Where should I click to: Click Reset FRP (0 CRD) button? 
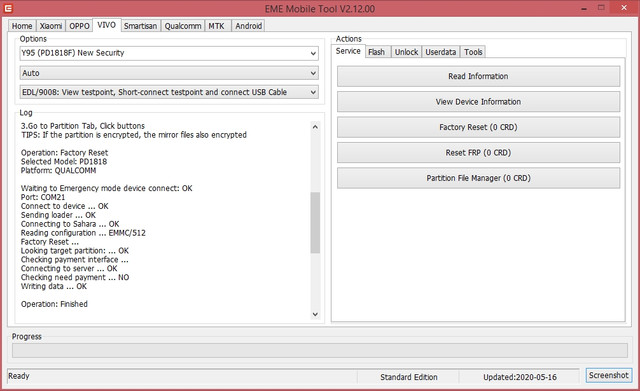tap(478, 153)
